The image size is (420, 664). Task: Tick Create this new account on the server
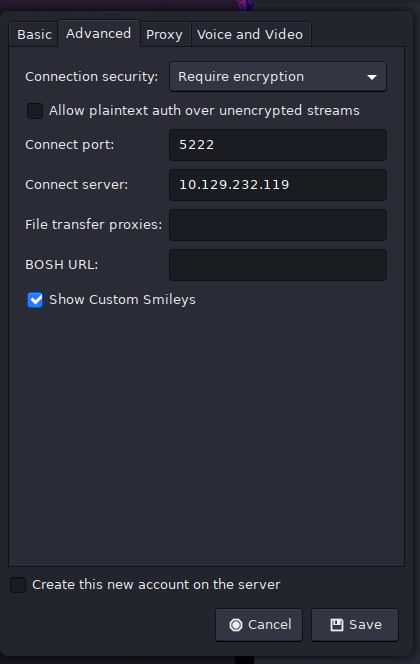(18, 585)
